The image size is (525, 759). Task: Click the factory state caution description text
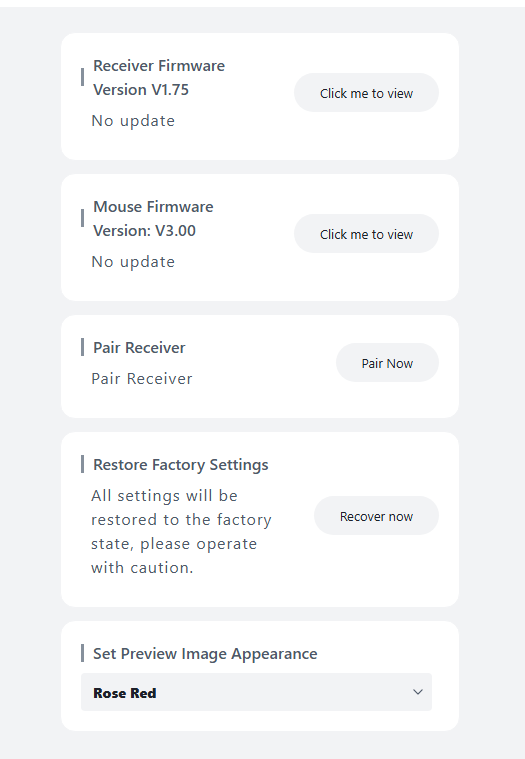181,531
